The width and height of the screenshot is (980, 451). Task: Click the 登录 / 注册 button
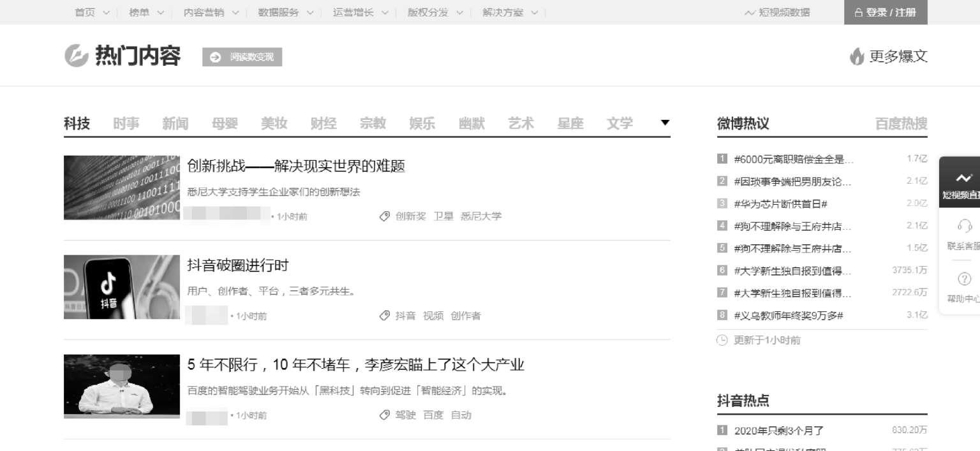click(x=886, y=12)
